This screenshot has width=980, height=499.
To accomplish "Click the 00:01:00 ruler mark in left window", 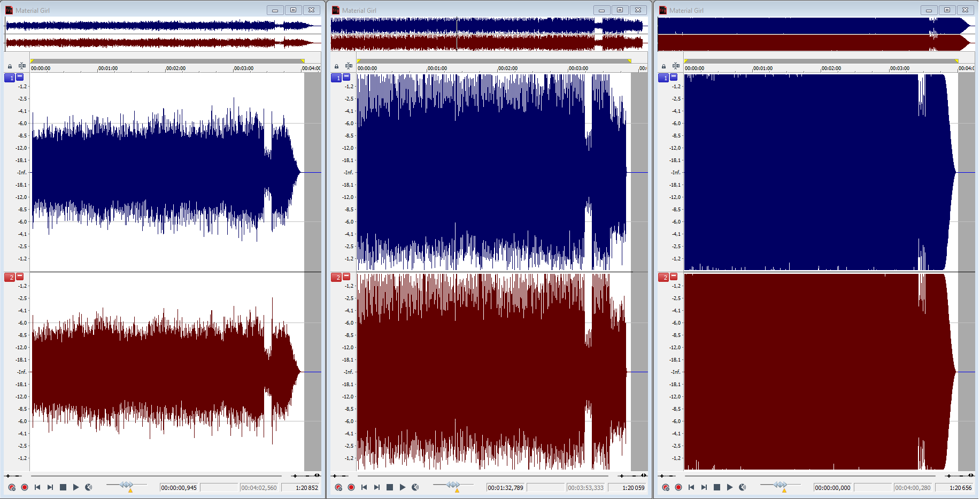I will [x=108, y=68].
